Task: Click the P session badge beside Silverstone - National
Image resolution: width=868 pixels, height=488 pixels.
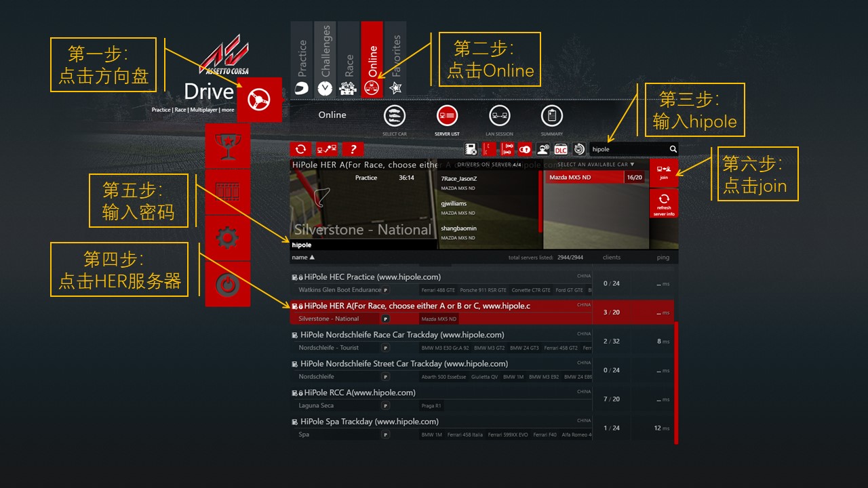Action: [385, 319]
